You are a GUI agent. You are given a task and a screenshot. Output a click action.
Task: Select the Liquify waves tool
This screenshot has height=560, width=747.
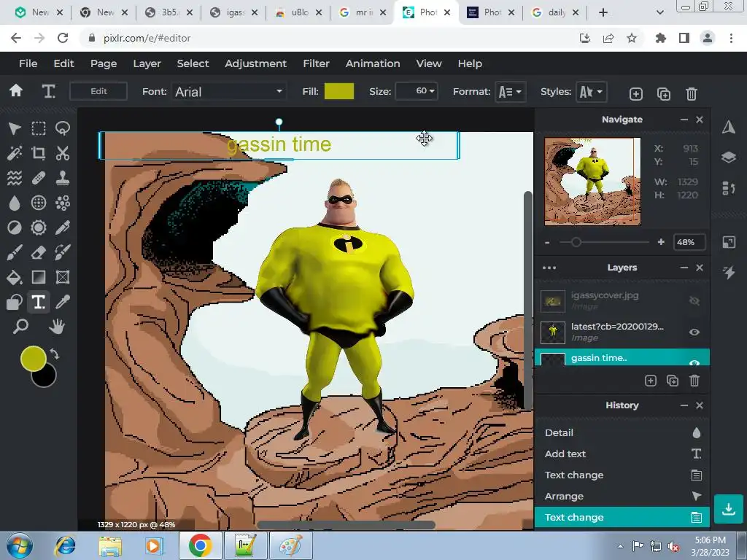pos(15,178)
